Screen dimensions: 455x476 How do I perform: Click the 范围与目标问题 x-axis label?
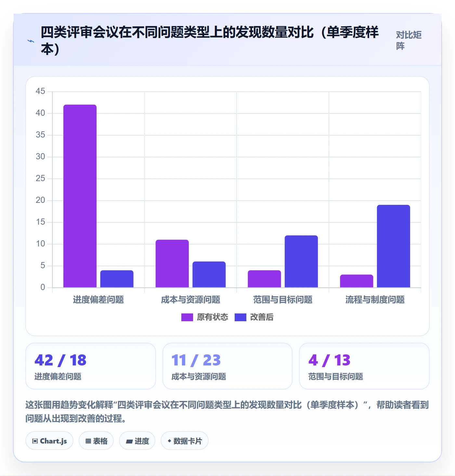(283, 299)
